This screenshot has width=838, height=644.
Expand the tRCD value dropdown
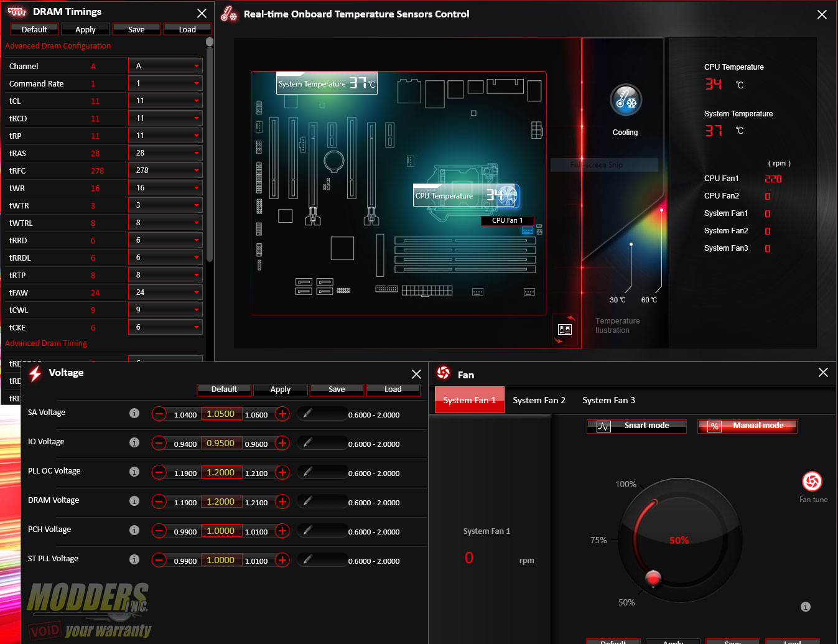click(x=165, y=118)
